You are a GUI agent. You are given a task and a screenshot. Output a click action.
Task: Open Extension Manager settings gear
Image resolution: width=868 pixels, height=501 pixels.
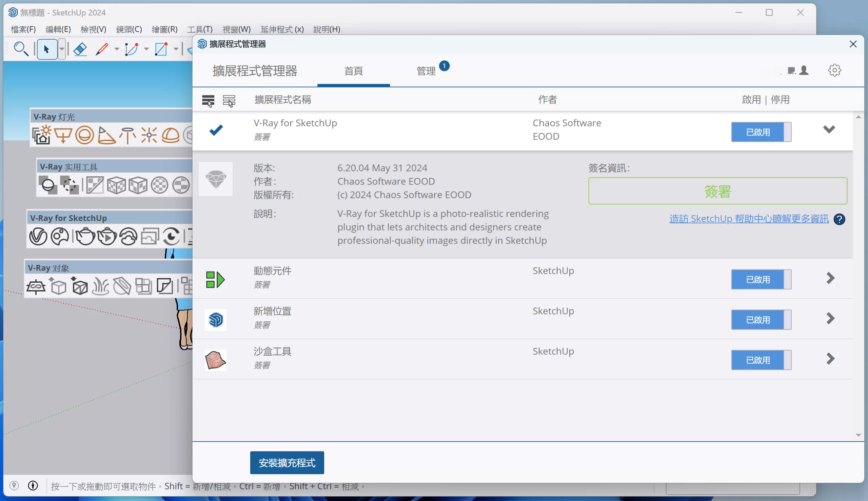[x=834, y=71]
